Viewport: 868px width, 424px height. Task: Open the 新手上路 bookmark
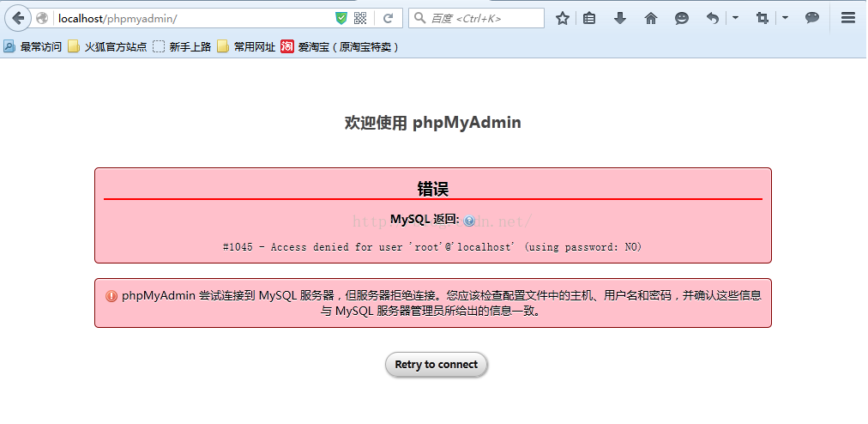pyautogui.click(x=182, y=47)
